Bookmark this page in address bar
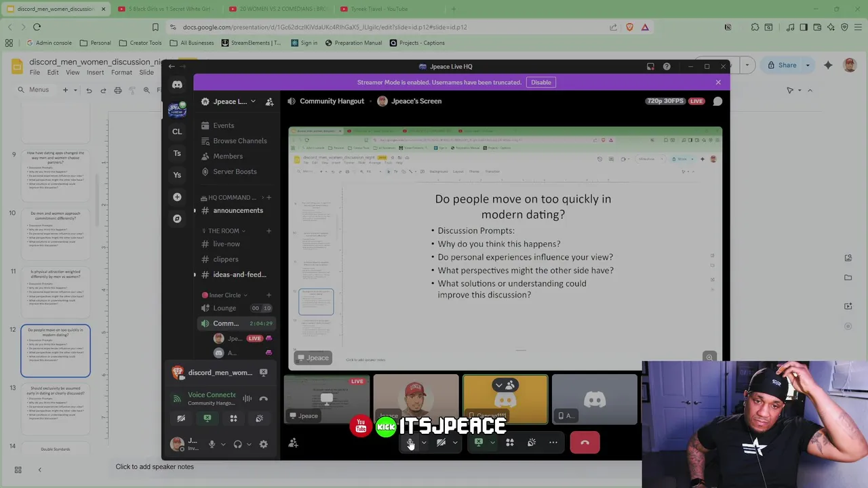The image size is (868, 488). pos(155,27)
